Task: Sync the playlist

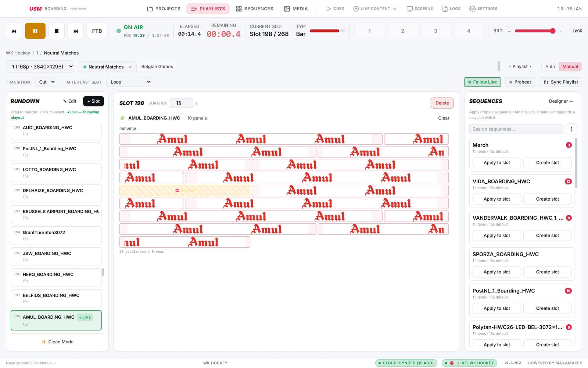Action: pyautogui.click(x=561, y=82)
